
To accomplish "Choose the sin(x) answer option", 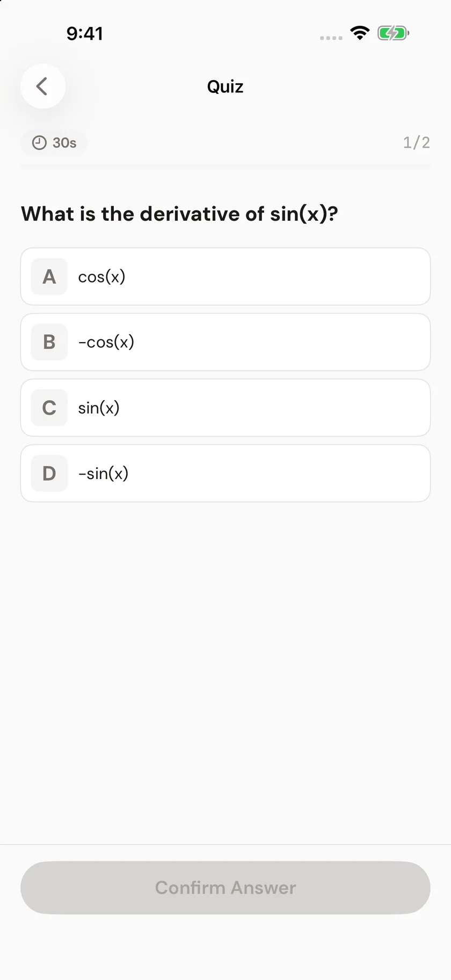I will (225, 408).
